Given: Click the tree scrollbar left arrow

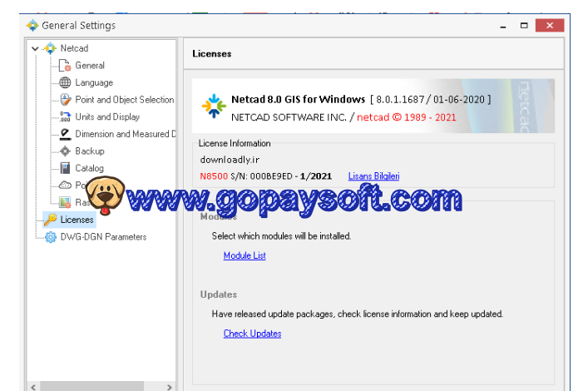Looking at the screenshot, I should click(33, 387).
